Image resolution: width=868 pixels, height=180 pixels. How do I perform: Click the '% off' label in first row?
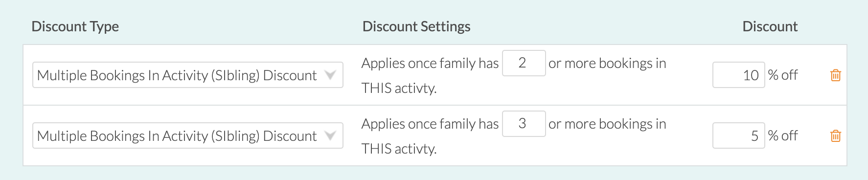pyautogui.click(x=782, y=75)
